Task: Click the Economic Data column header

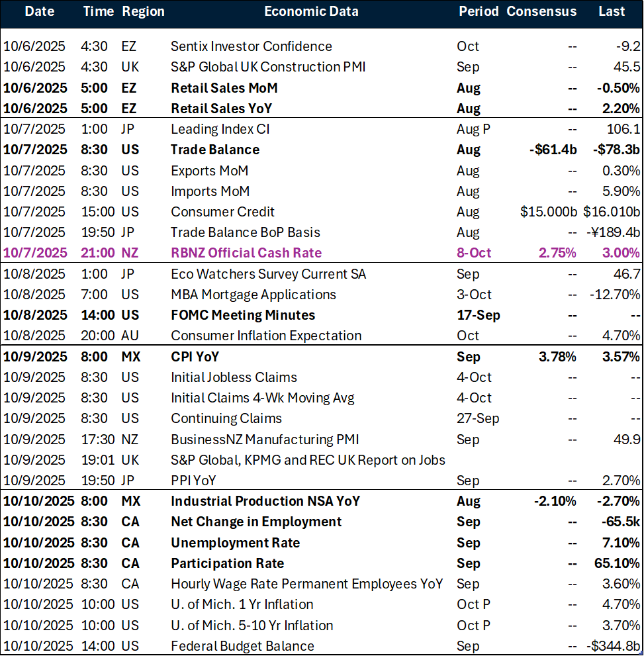Action: click(311, 11)
